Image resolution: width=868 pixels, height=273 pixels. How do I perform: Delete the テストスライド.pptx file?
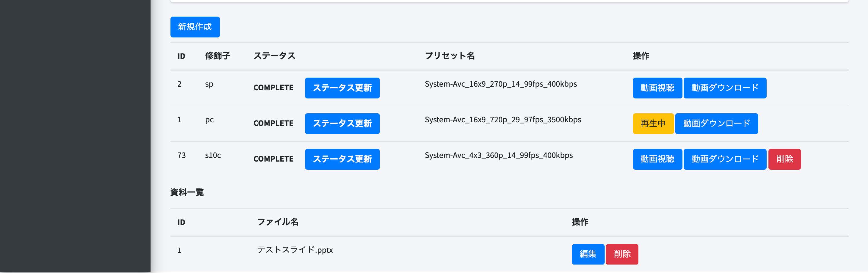click(622, 254)
